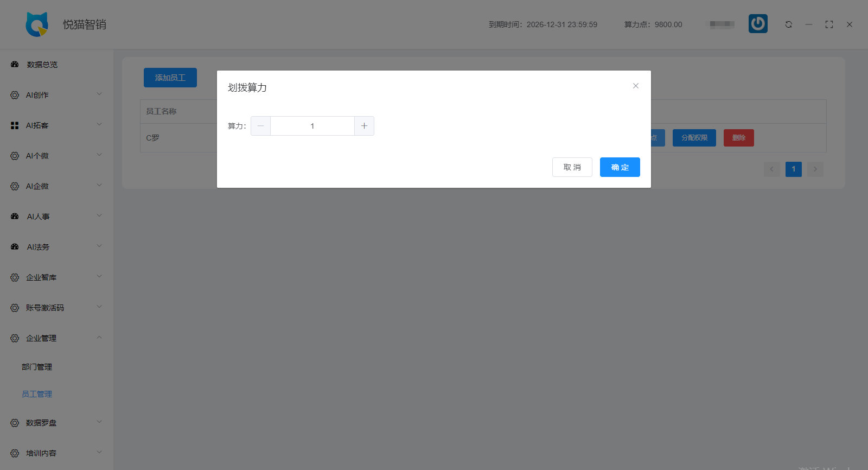Confirm with the 确定 button

(x=620, y=167)
